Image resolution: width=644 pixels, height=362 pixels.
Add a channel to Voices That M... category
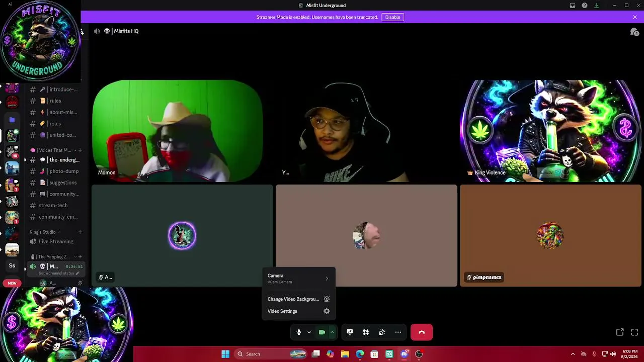80,150
